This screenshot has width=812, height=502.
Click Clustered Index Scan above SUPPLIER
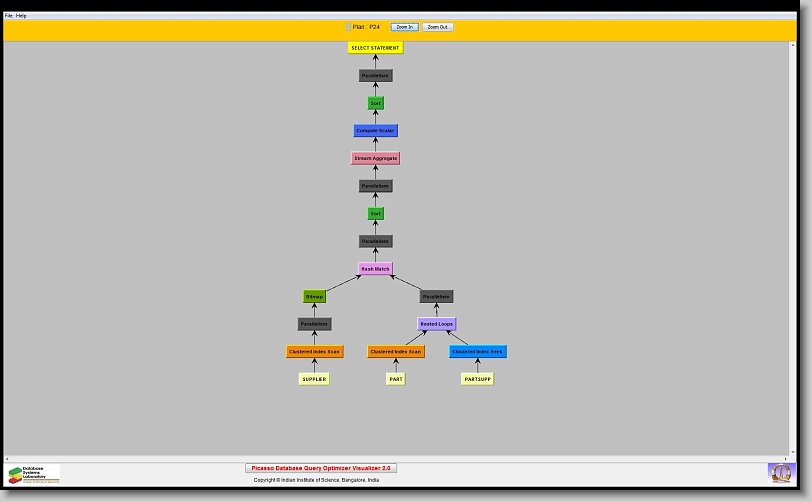(x=314, y=352)
